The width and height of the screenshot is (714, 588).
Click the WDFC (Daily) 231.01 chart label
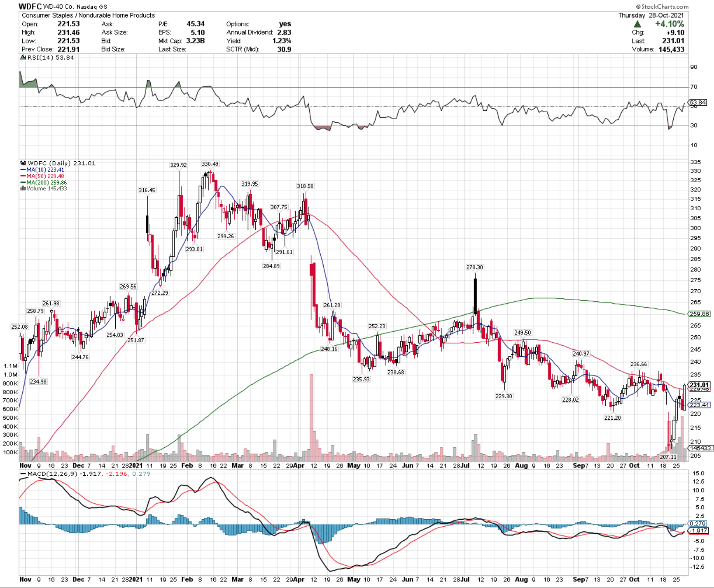(58, 163)
